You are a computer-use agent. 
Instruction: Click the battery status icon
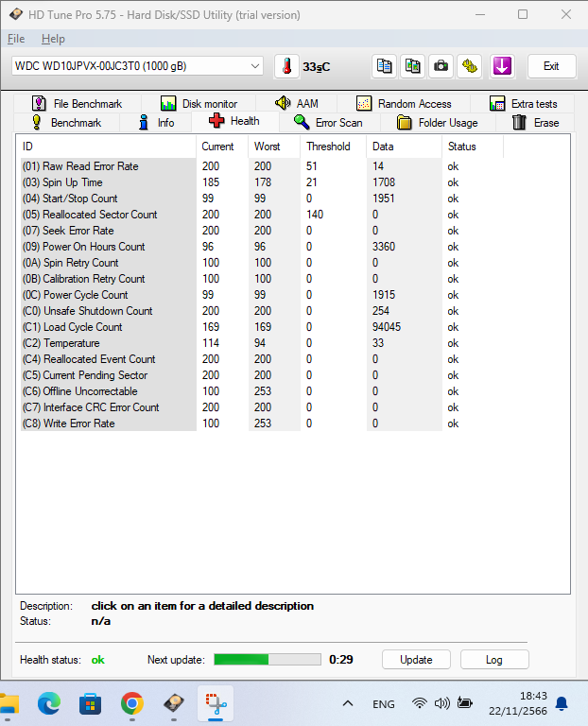pyautogui.click(x=464, y=703)
